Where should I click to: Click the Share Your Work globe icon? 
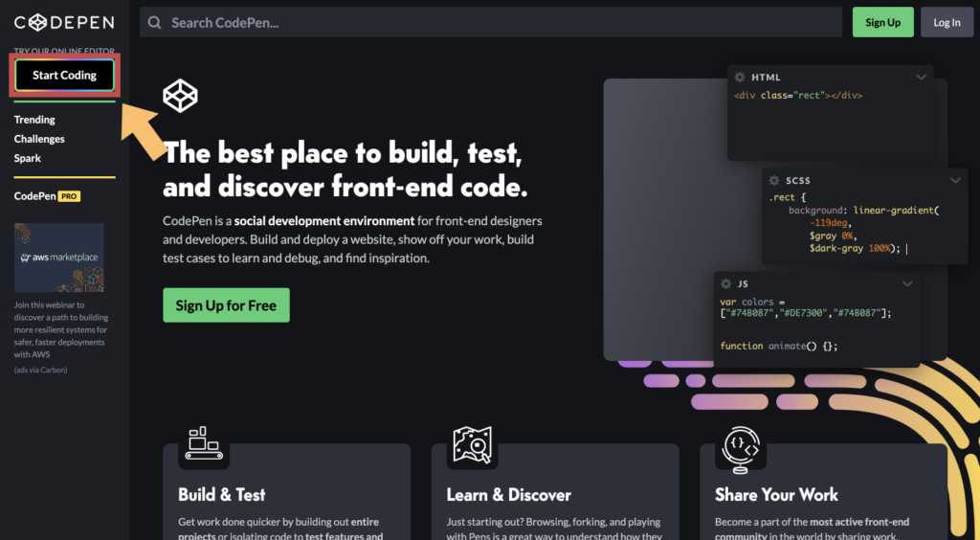(x=741, y=449)
